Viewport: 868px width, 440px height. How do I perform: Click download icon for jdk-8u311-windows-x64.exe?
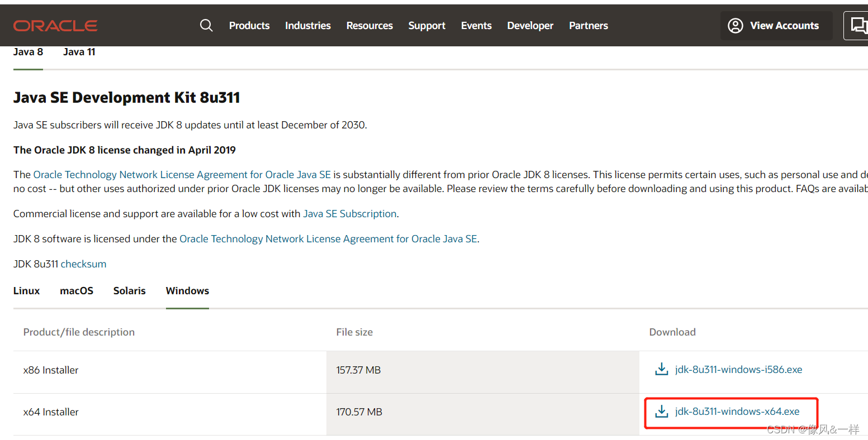(x=662, y=412)
